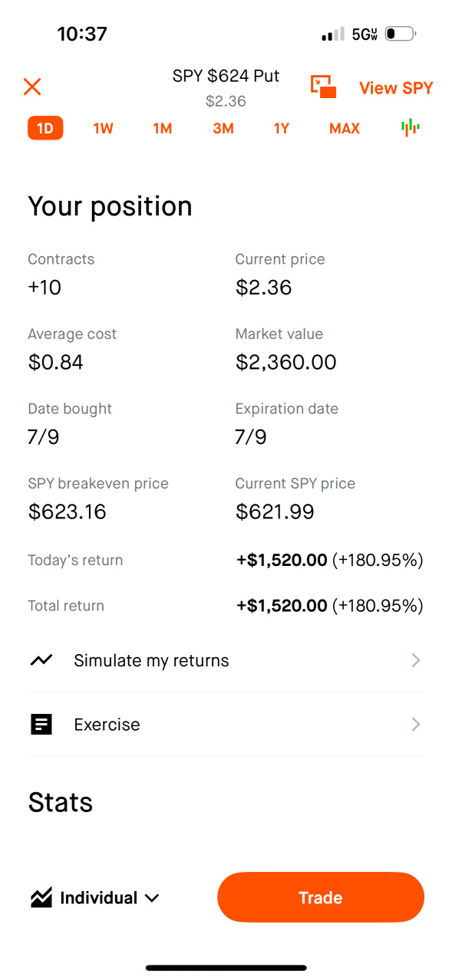Open Simulate my returns chevron
Image resolution: width=452 pixels, height=980 pixels.
click(415, 660)
